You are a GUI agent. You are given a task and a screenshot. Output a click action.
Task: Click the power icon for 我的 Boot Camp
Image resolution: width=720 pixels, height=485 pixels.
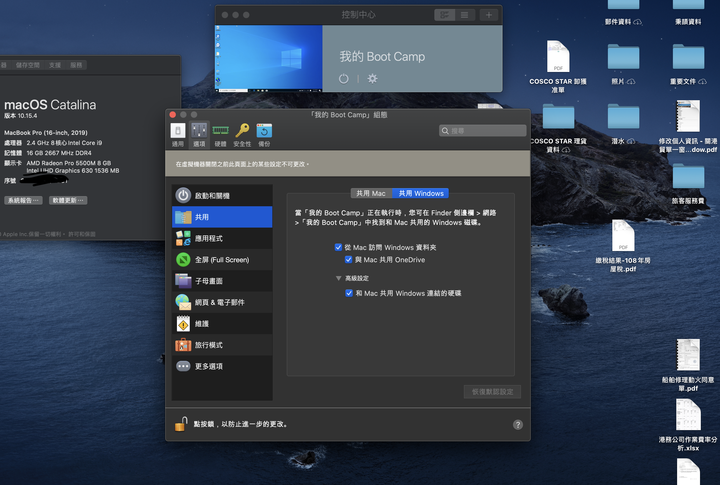[343, 79]
